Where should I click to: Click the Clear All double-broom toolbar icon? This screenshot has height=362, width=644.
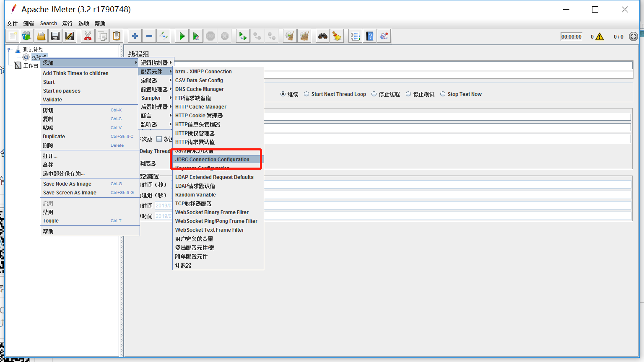(x=304, y=36)
